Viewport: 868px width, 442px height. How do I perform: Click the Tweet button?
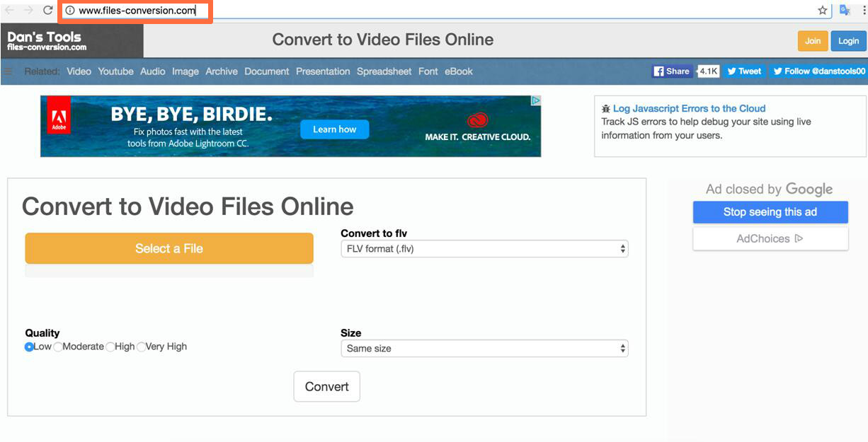(x=744, y=71)
